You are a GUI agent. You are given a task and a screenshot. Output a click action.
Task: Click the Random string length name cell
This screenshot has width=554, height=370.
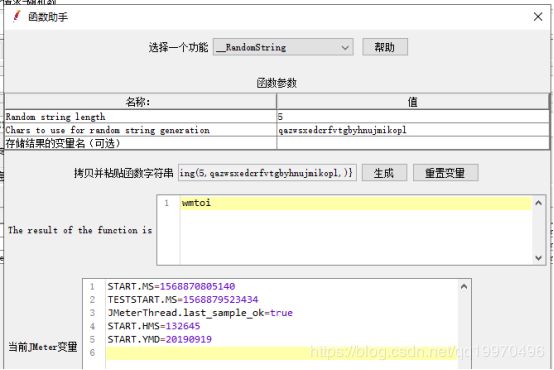[140, 117]
